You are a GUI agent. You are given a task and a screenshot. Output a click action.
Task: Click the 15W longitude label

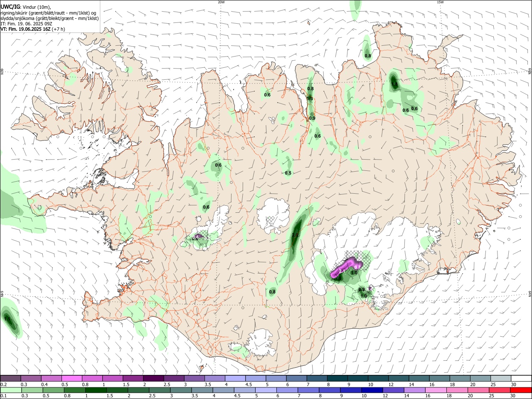(x=440, y=2)
